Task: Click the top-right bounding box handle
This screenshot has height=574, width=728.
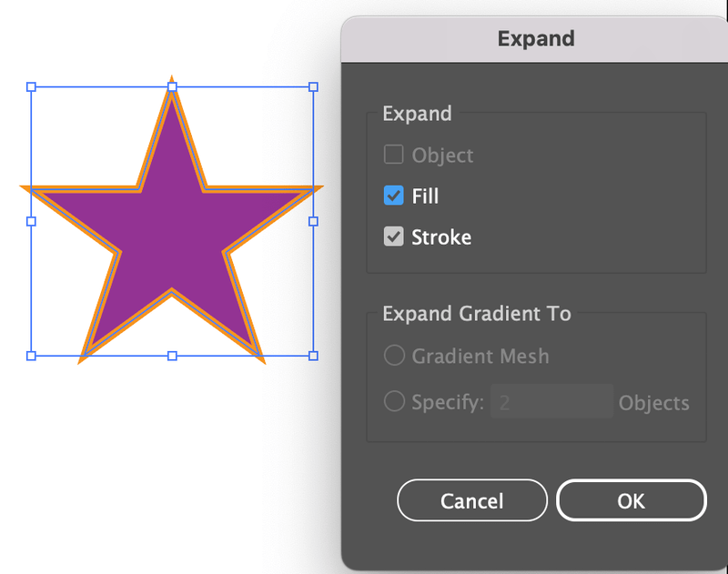Action: (x=313, y=86)
